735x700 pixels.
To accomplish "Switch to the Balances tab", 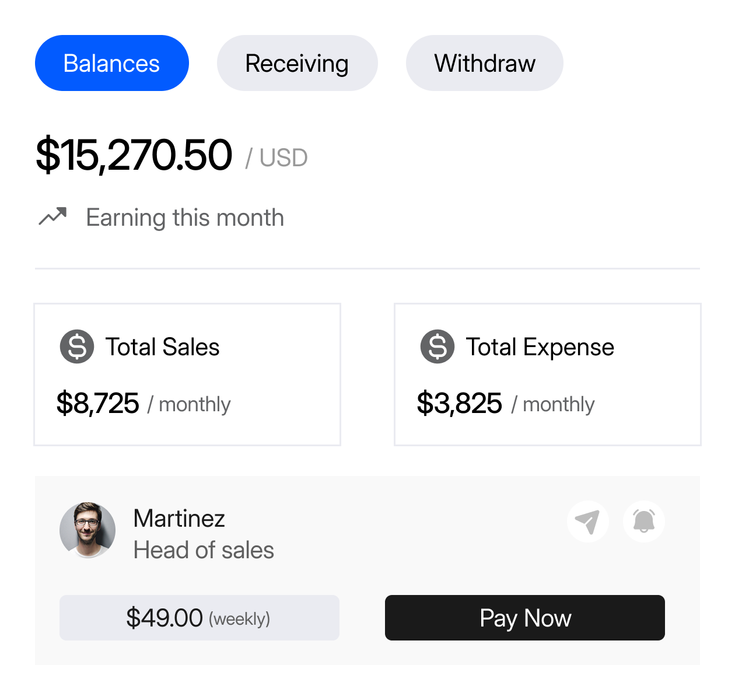I will (111, 63).
